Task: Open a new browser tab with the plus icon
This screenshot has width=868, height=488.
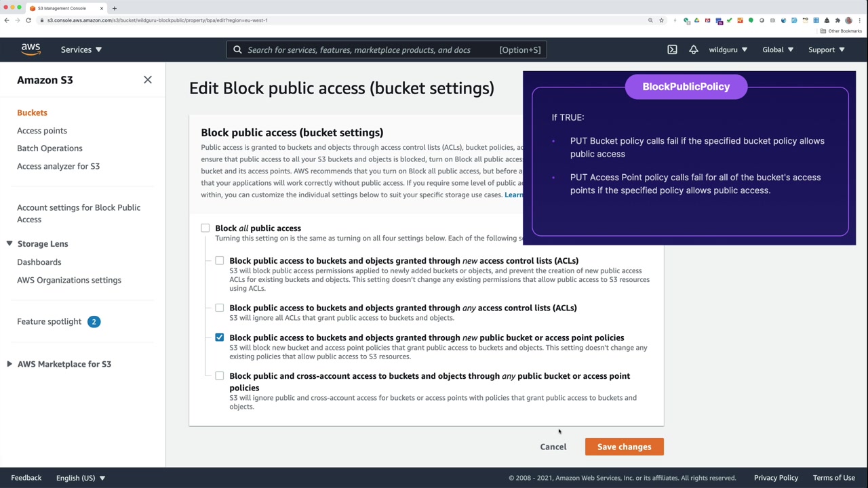Action: point(114,8)
